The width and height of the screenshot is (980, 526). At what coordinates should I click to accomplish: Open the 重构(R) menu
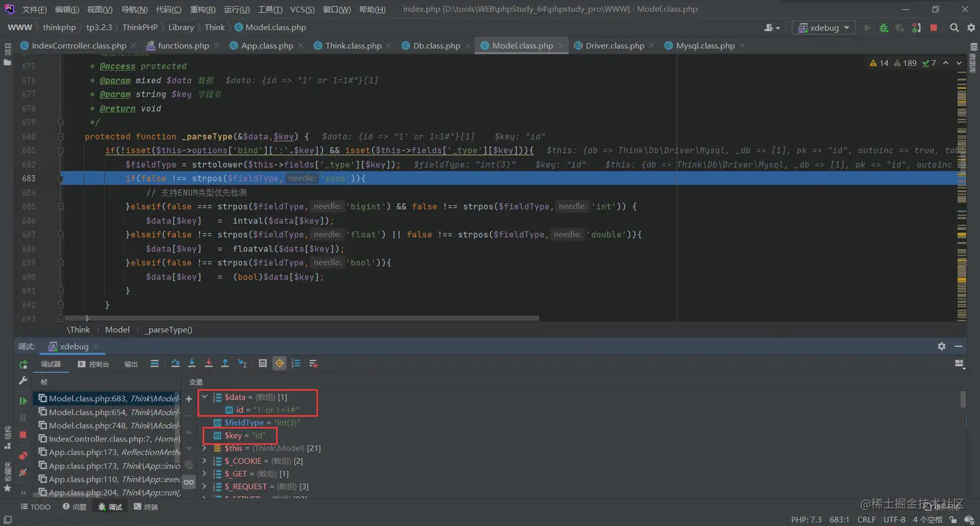pyautogui.click(x=204, y=10)
